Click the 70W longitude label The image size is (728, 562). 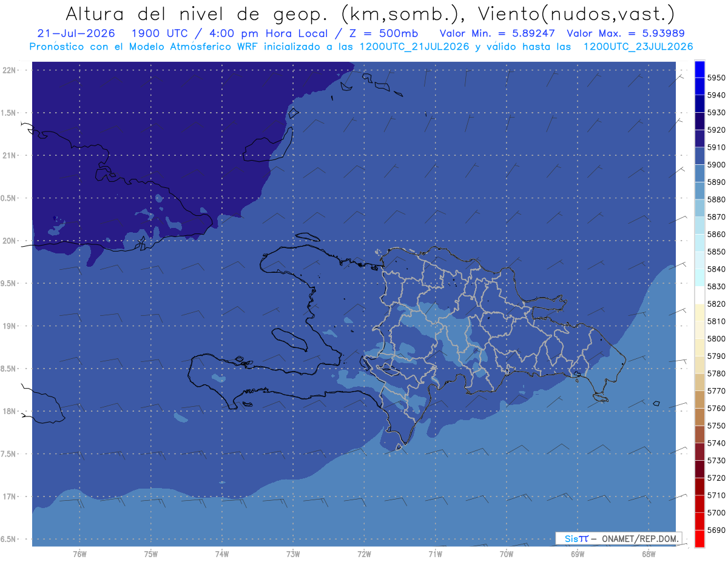click(x=506, y=554)
